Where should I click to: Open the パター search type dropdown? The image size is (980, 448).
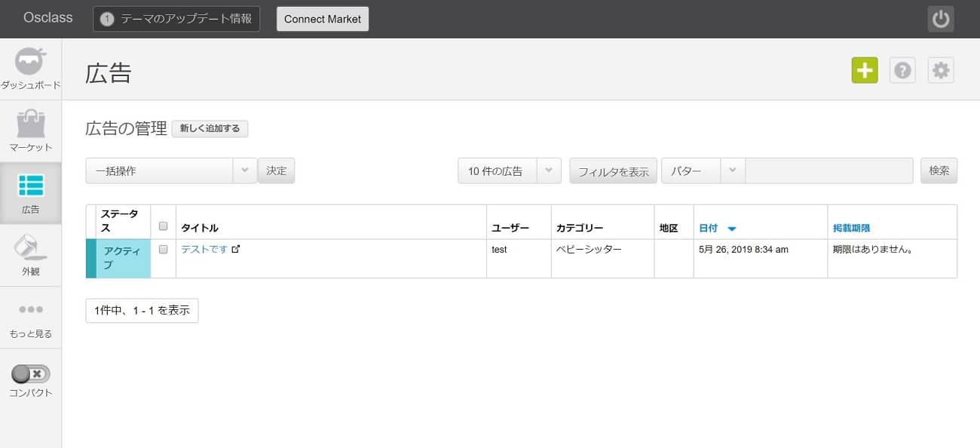tap(703, 170)
